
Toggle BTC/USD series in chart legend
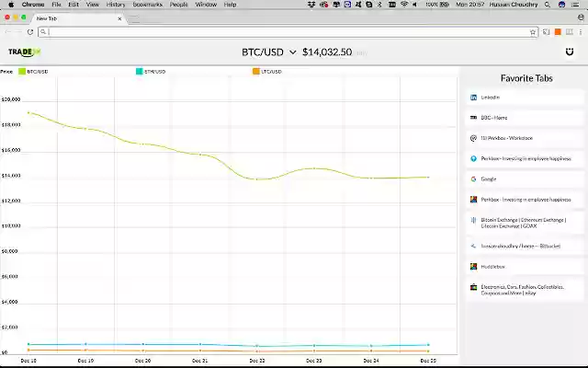33,72
